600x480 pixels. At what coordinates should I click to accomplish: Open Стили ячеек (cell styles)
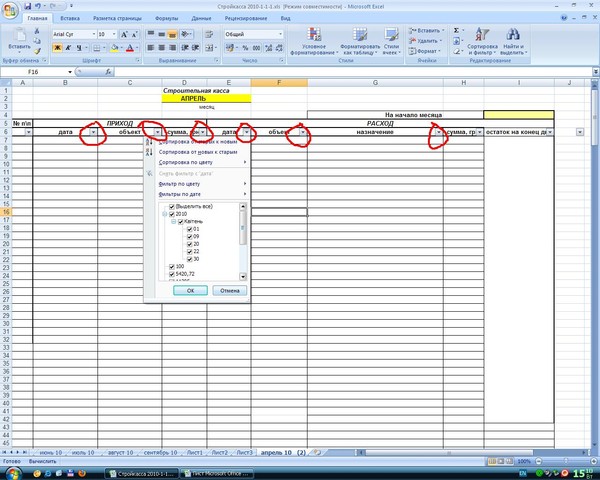(x=391, y=41)
